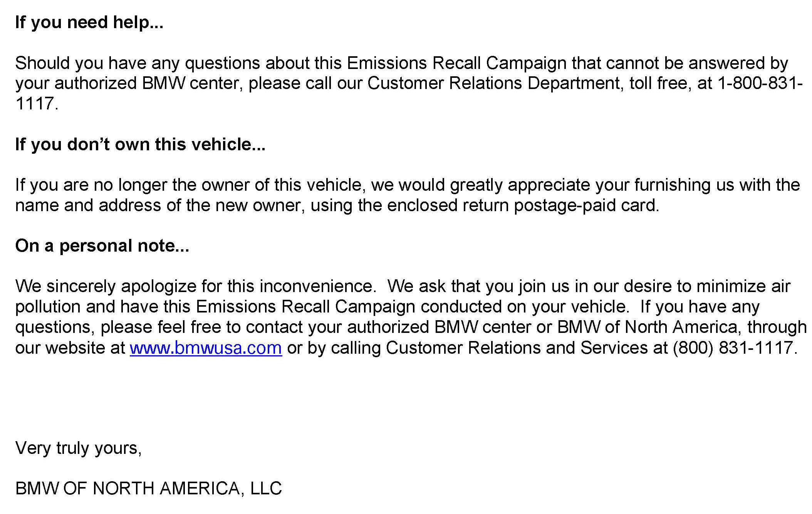This screenshot has width=812, height=514.
Task: Click the (800) 831-1117 phone number
Action: tap(735, 348)
